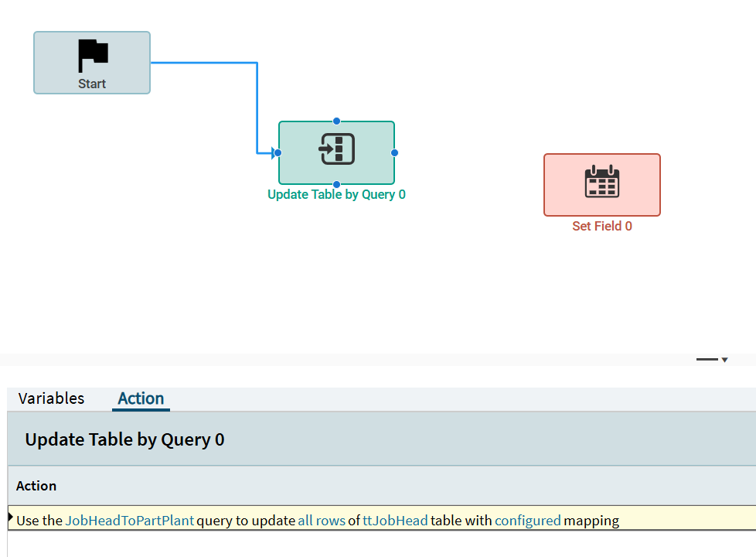Click the top connector dot of Update Table node
Viewport: 756px width, 557px height.
coord(336,121)
